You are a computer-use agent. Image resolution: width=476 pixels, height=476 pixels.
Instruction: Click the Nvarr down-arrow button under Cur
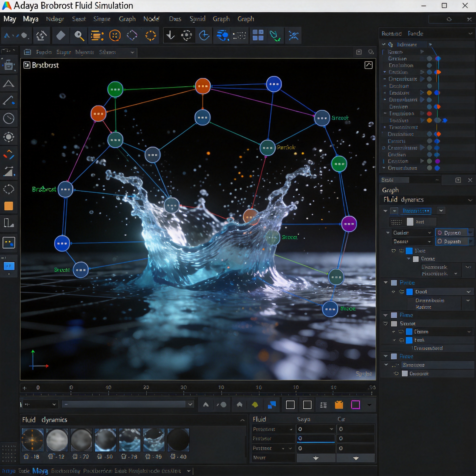[356, 458]
